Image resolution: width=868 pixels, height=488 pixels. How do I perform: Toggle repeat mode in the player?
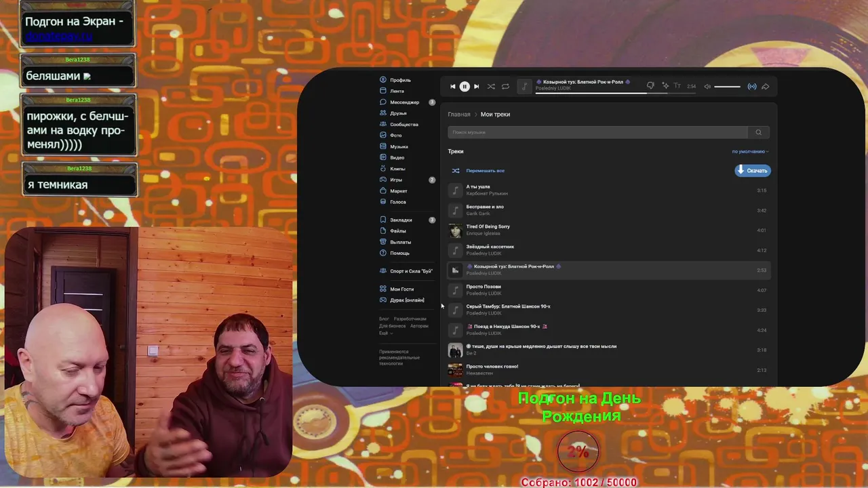point(505,87)
